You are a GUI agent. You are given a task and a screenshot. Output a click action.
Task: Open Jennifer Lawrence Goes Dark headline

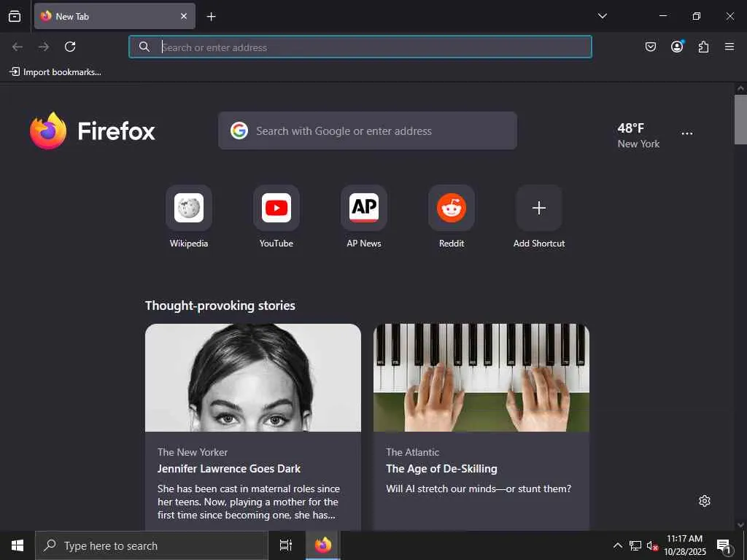click(x=229, y=469)
